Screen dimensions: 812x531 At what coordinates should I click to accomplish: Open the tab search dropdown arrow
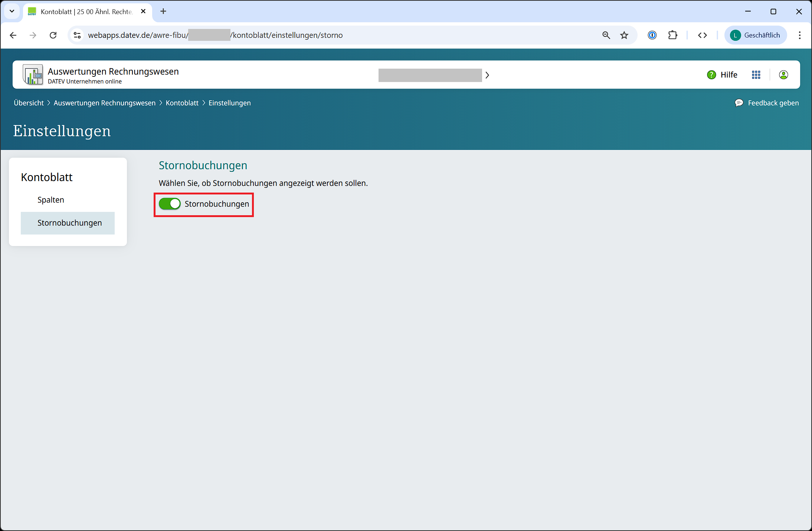[12, 11]
